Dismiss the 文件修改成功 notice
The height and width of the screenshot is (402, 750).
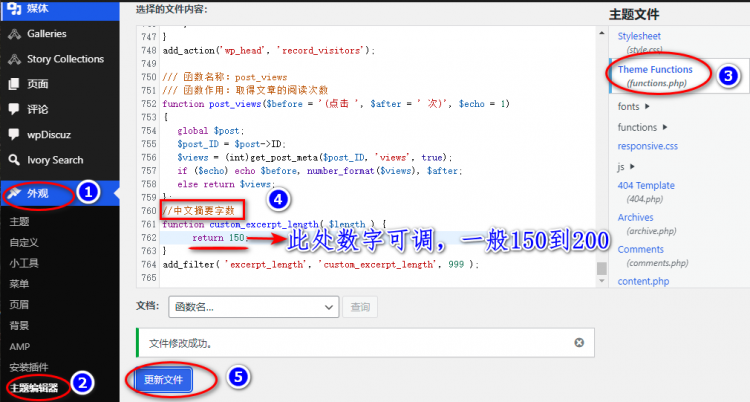coord(579,342)
